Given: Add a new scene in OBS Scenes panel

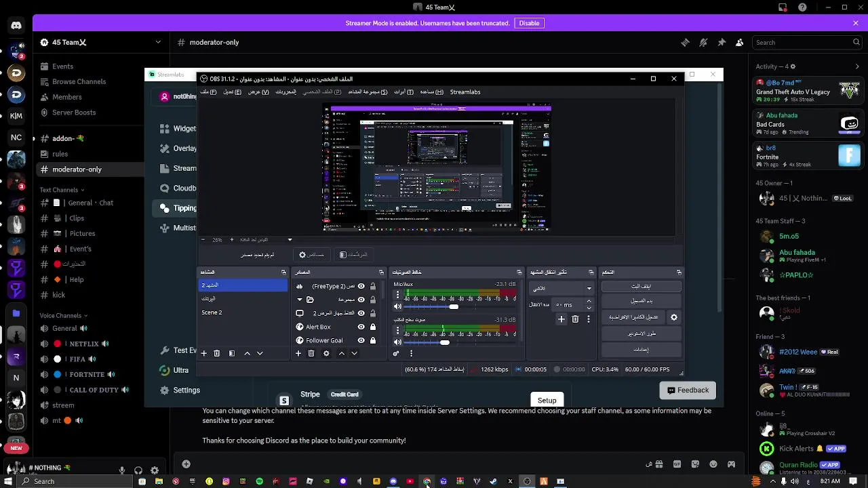Looking at the screenshot, I should point(203,353).
